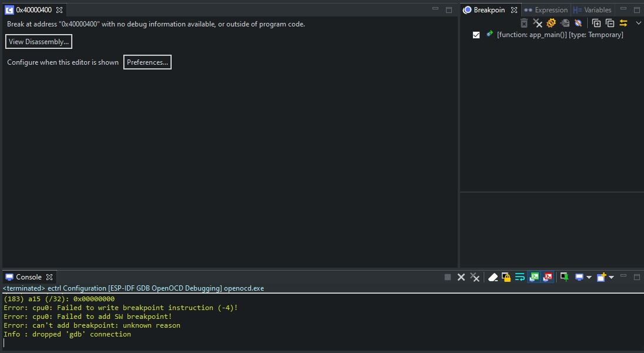Open Breakpoints view menu chevron
Image resolution: width=644 pixels, height=353 pixels.
[638, 23]
